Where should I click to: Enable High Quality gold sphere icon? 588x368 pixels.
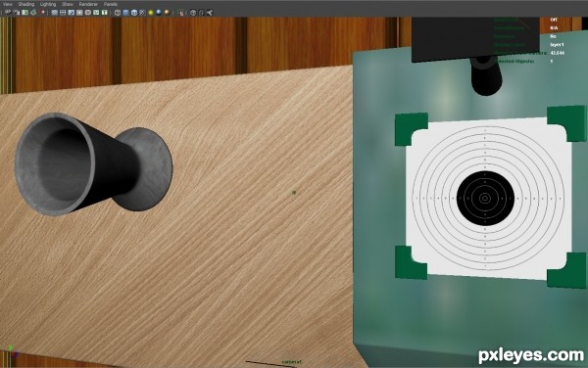(167, 13)
